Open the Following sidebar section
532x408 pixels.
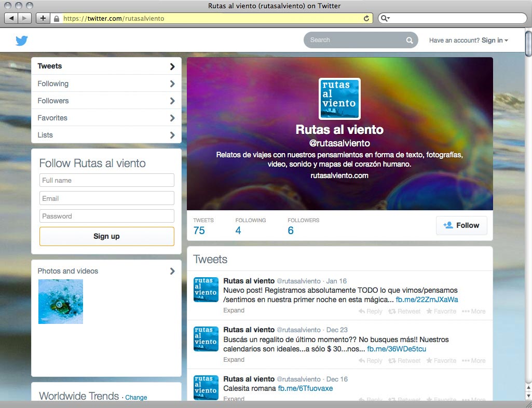point(106,84)
